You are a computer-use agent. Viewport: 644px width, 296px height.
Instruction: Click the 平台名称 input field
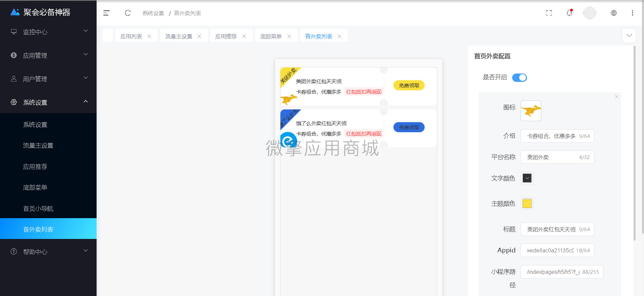click(x=557, y=157)
